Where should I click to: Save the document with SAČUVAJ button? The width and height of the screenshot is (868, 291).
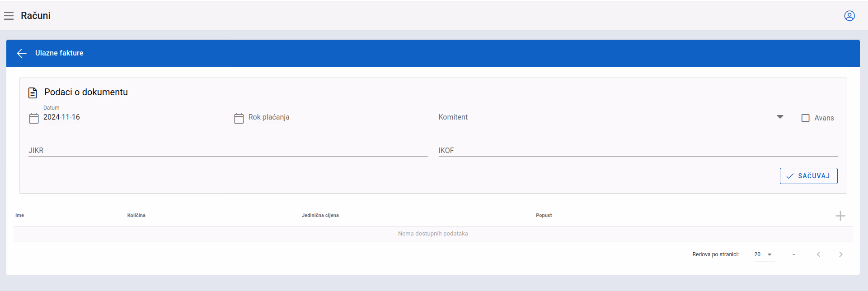click(808, 176)
